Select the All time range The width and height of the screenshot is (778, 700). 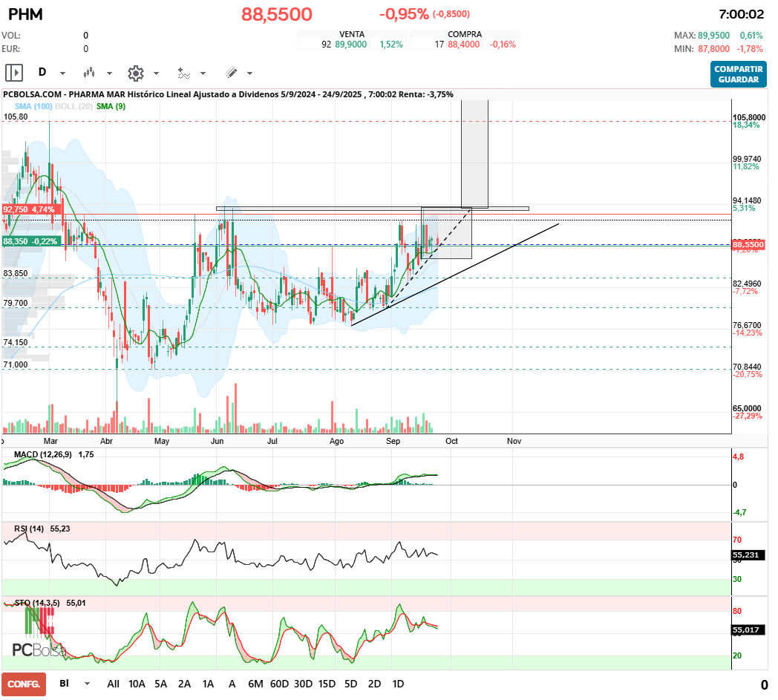(x=113, y=684)
